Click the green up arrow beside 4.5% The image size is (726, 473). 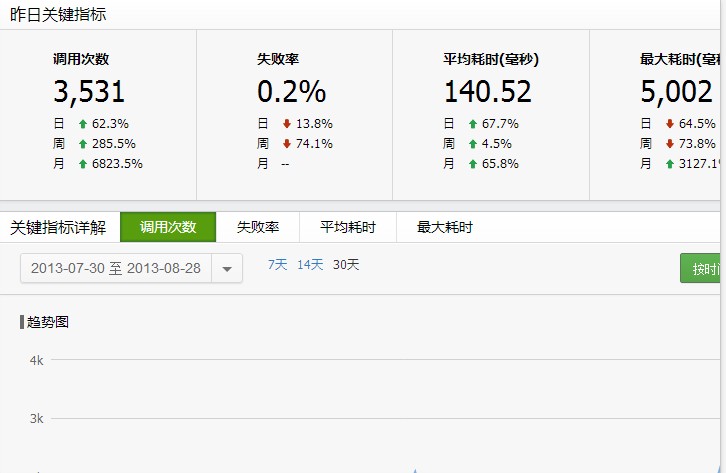point(473,144)
